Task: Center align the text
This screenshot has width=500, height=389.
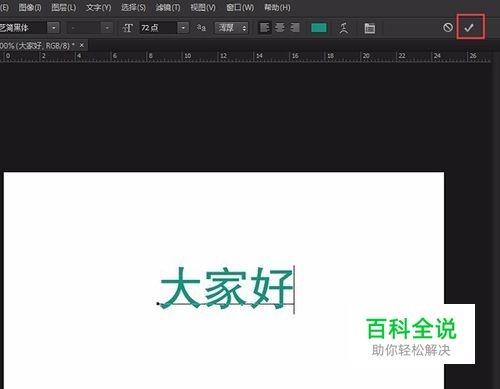Action: click(280, 28)
